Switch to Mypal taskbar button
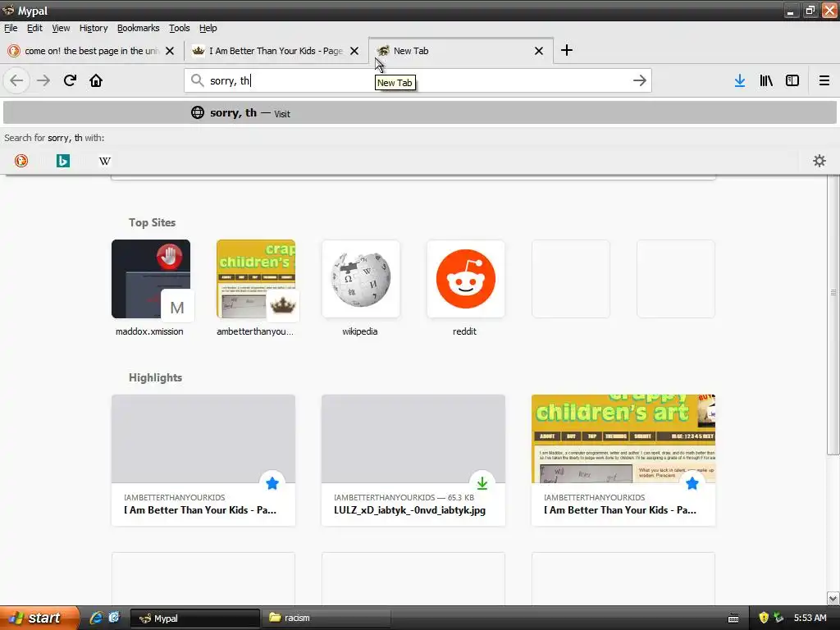The height and width of the screenshot is (630, 840). click(195, 619)
